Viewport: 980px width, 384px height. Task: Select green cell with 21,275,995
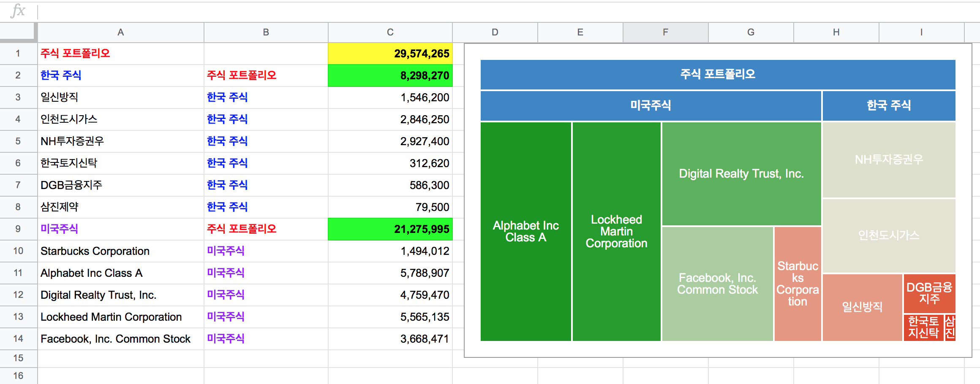pyautogui.click(x=390, y=229)
